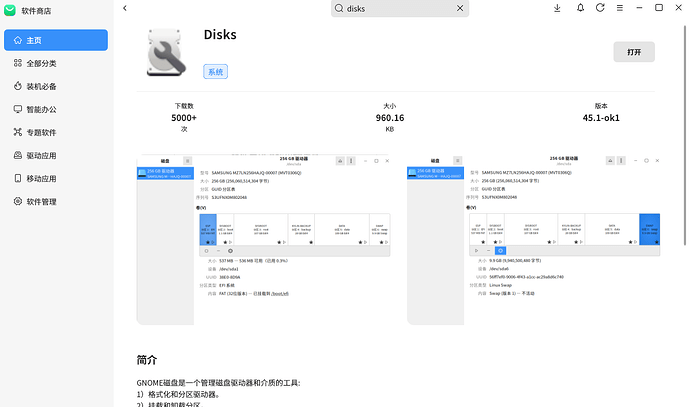The width and height of the screenshot is (689, 407).
Task: Click the 简介 heading
Action: point(147,360)
